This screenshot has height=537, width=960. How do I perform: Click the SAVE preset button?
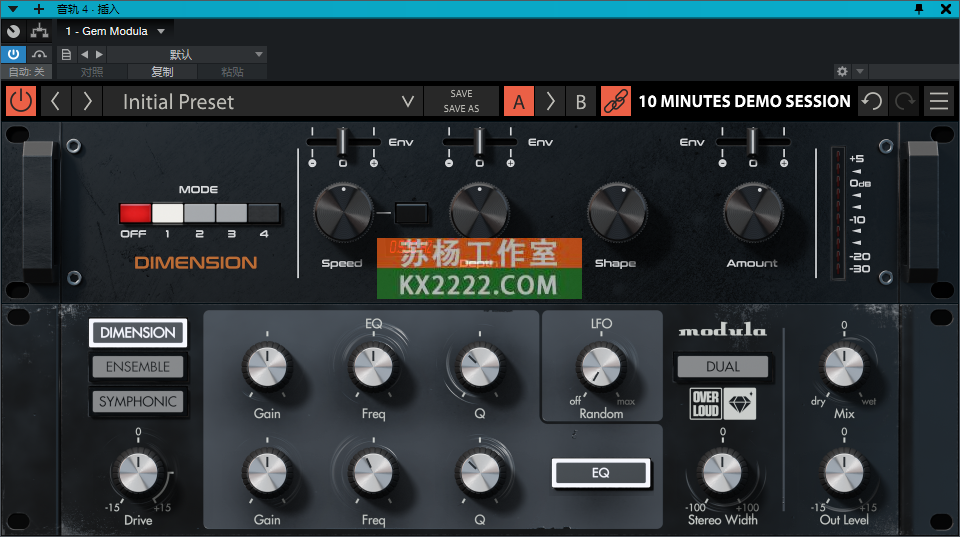(x=461, y=94)
